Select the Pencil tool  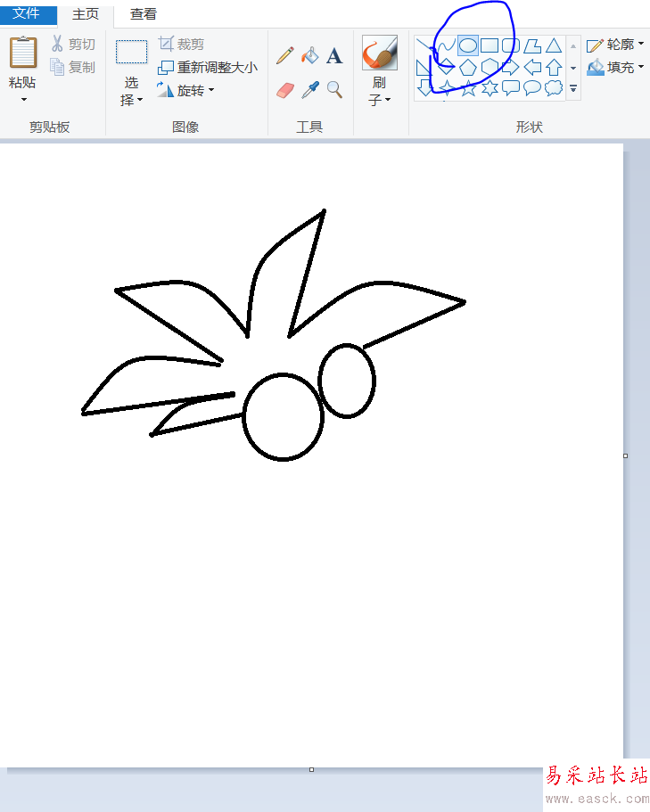[x=284, y=55]
